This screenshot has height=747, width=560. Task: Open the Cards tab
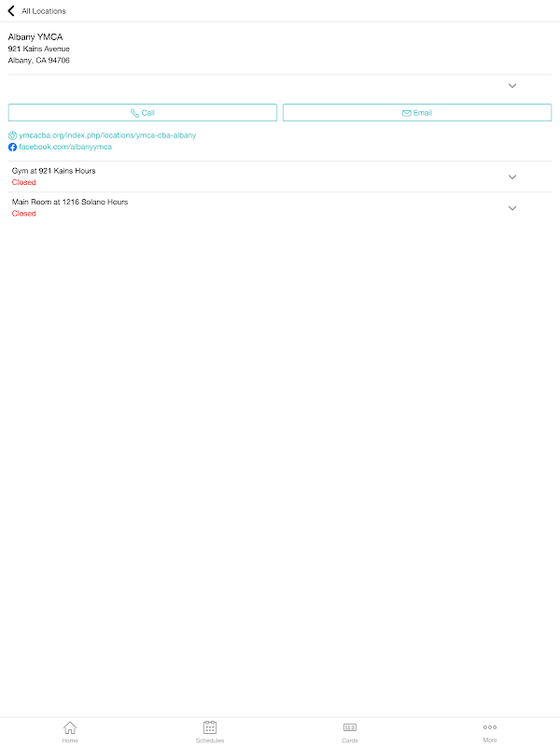tap(350, 732)
